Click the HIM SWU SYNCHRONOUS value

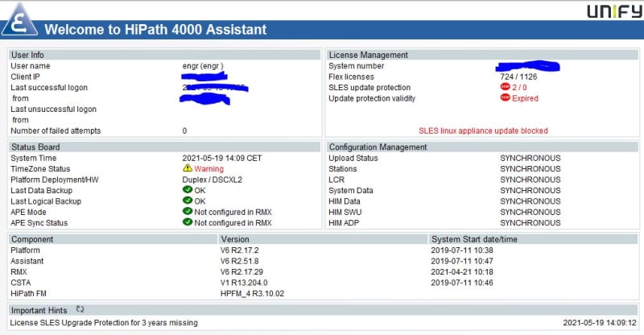tap(530, 212)
